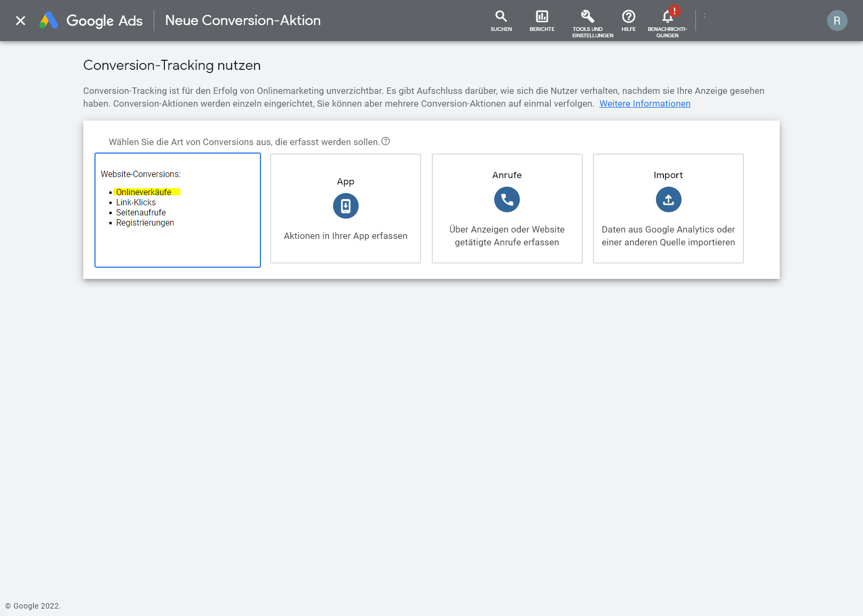Click the highlighted Onlineverkäufe item
Screen dimensions: 863x616
coord(144,192)
